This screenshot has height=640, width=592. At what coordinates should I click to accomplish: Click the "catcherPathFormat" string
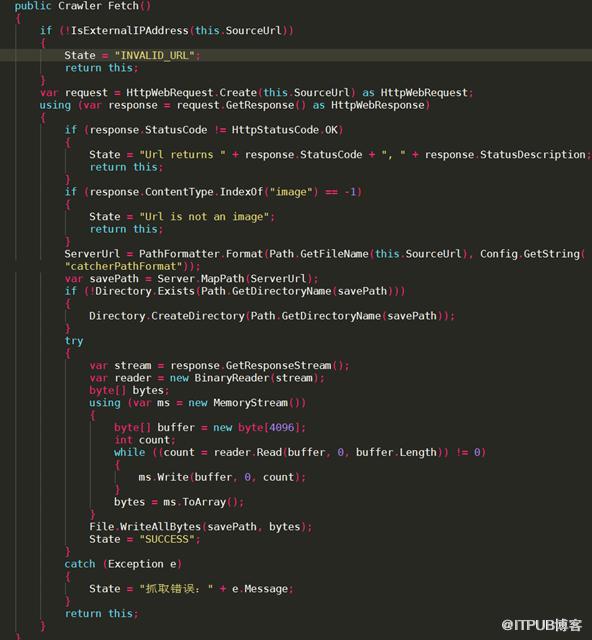click(123, 266)
